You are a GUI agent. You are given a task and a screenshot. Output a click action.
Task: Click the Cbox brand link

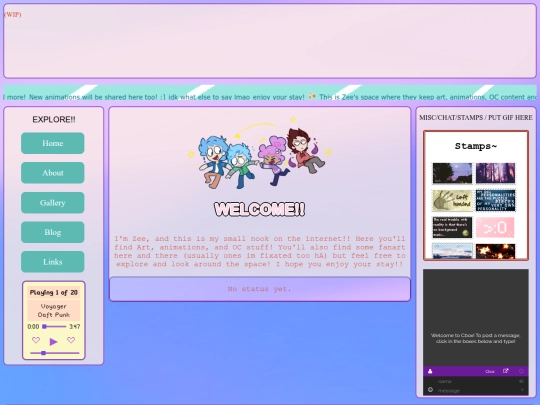[x=490, y=372]
